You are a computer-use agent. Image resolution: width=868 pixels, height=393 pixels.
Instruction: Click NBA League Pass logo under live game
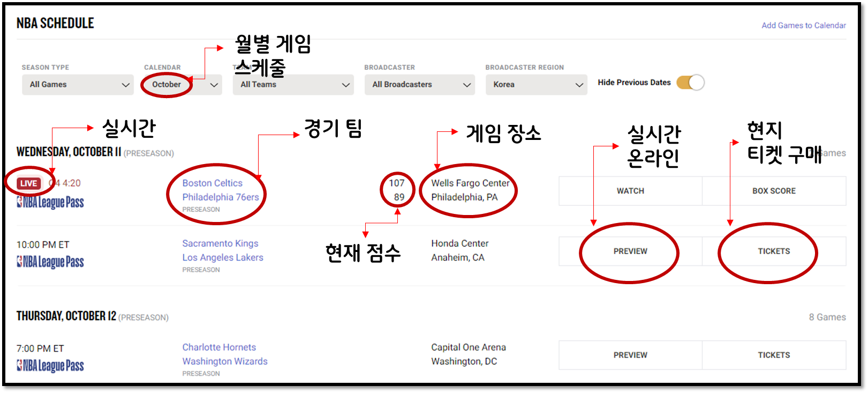50,202
